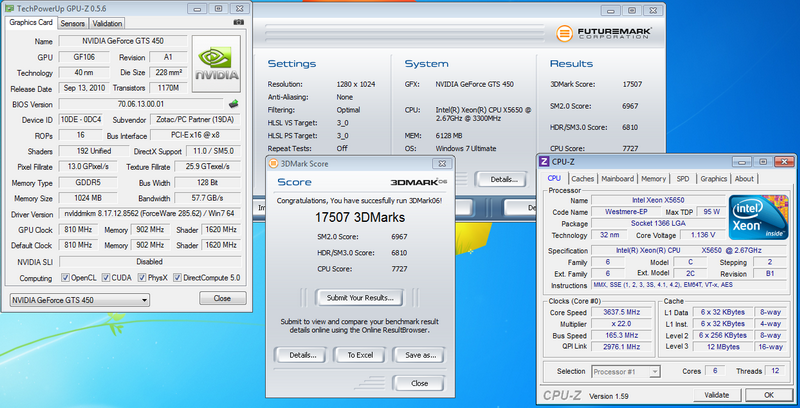Click the GPU name field in GPU-Z
Image resolution: width=800 pixels, height=408 pixels.
click(123, 41)
